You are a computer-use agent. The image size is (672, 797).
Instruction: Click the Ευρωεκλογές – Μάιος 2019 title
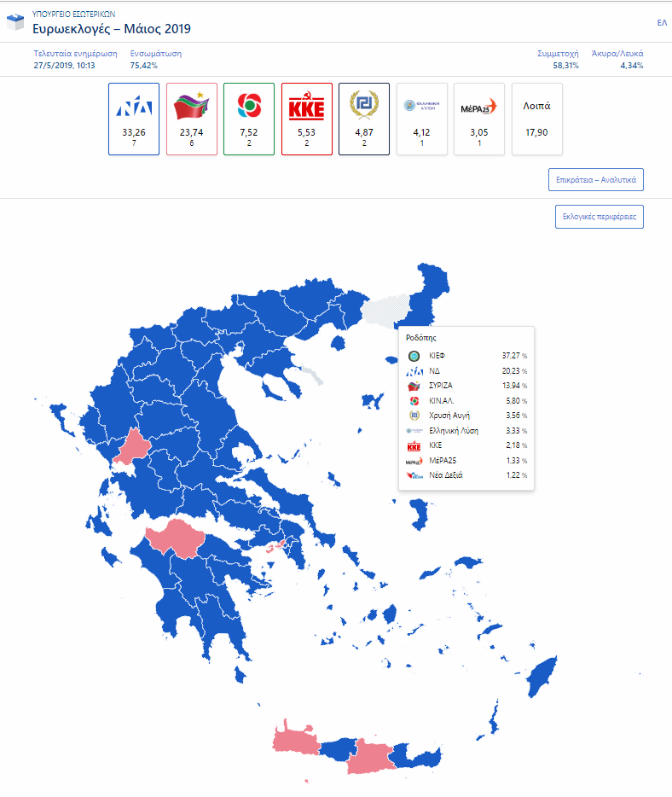tap(112, 29)
